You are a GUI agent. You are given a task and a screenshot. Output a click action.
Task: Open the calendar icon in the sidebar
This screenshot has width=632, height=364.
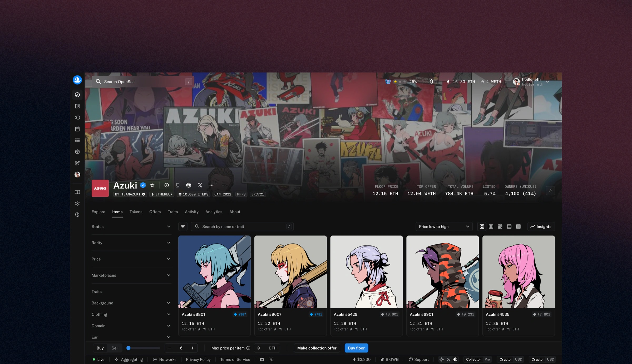click(77, 129)
